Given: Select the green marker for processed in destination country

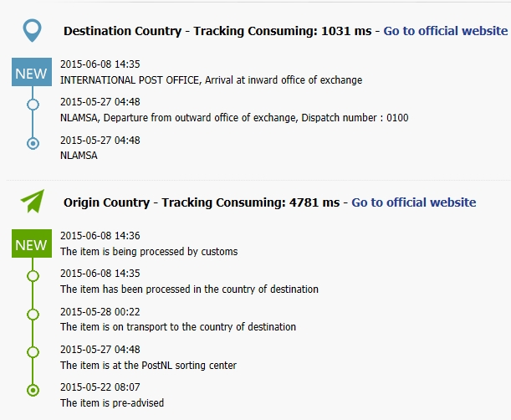Looking at the screenshot, I should [x=33, y=276].
